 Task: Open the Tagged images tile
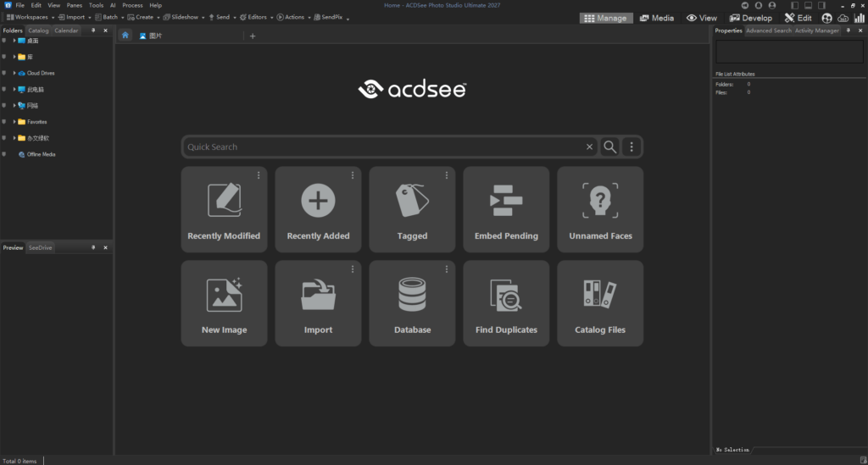[x=412, y=209]
